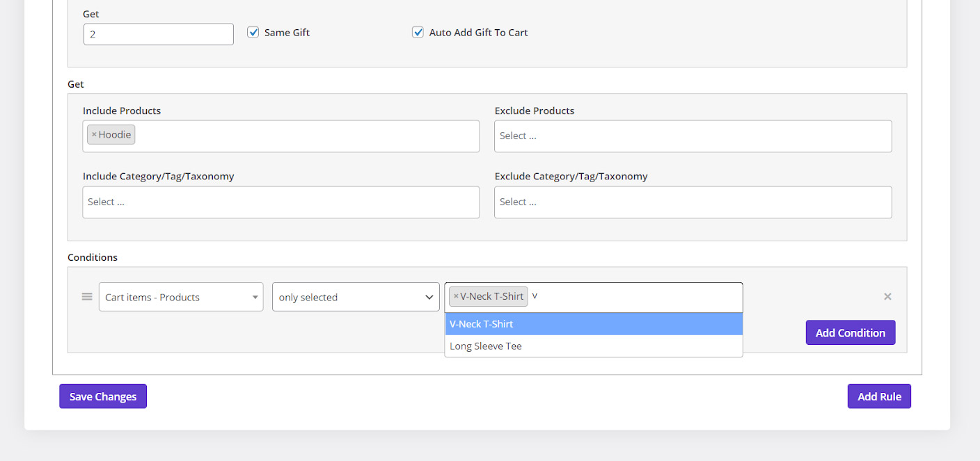Click the condition product search text box
This screenshot has height=461, width=980.
633,297
